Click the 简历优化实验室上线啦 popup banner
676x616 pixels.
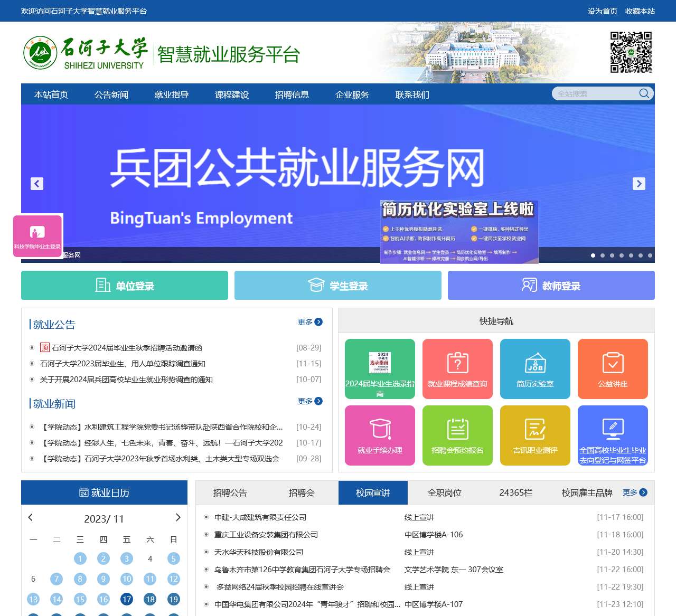coord(459,231)
